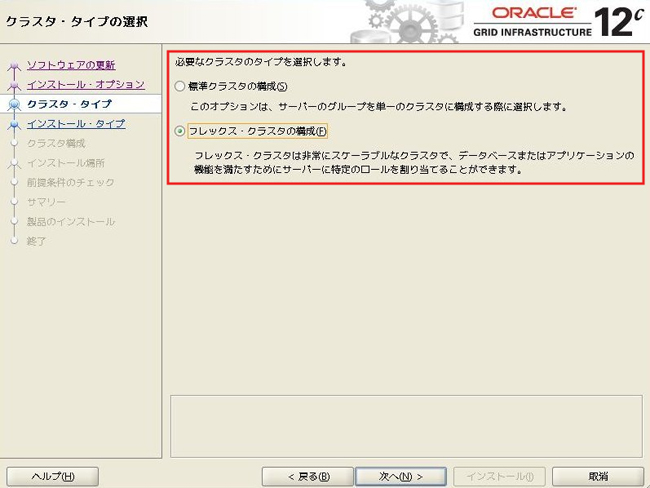The width and height of the screenshot is (650, 488).
Task: Click the empty message area at bottom
Action: 404,425
